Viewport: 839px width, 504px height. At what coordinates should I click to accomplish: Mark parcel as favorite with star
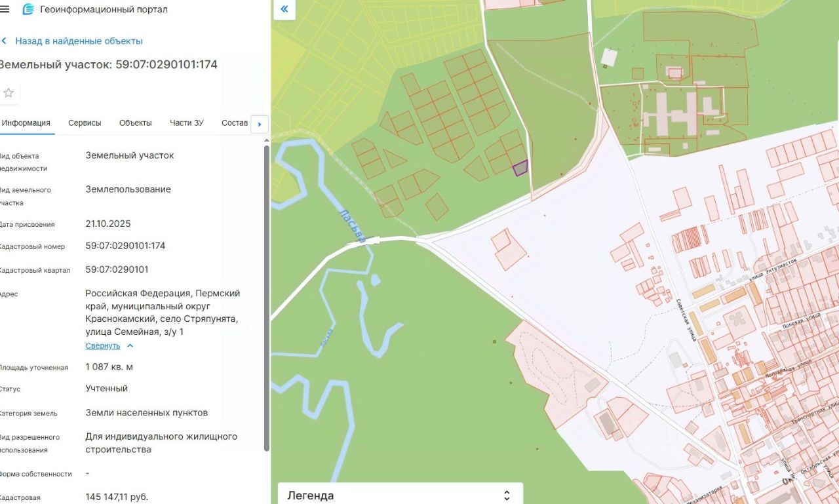[x=9, y=93]
